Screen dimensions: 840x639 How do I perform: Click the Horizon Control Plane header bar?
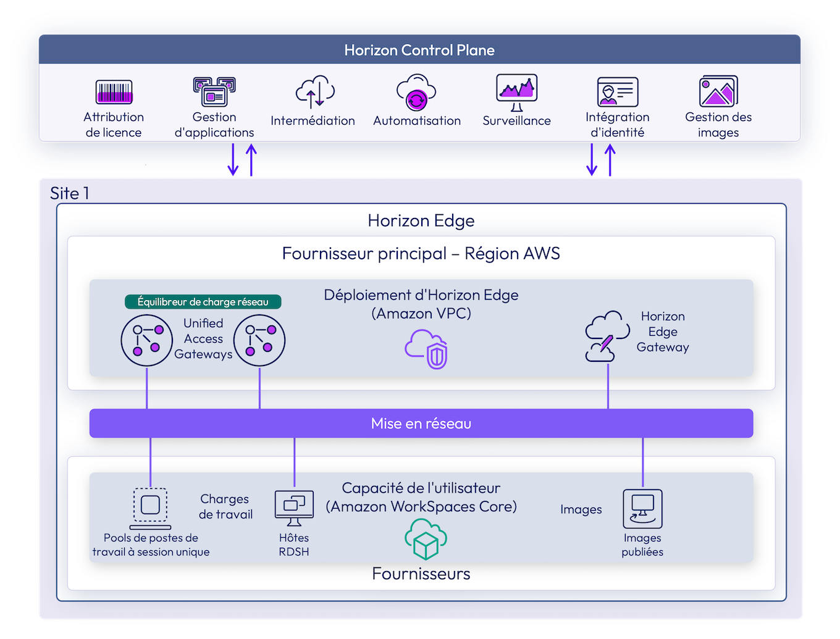(x=420, y=49)
